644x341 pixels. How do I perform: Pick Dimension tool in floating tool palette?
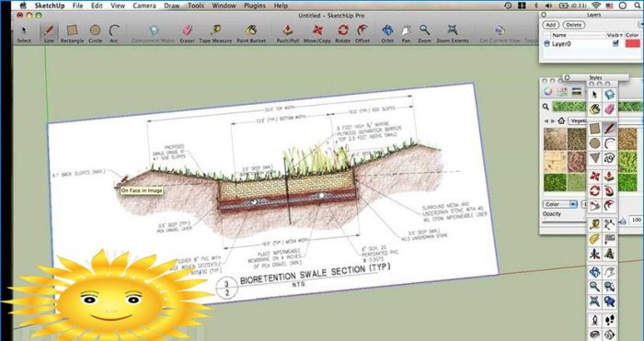609,224
